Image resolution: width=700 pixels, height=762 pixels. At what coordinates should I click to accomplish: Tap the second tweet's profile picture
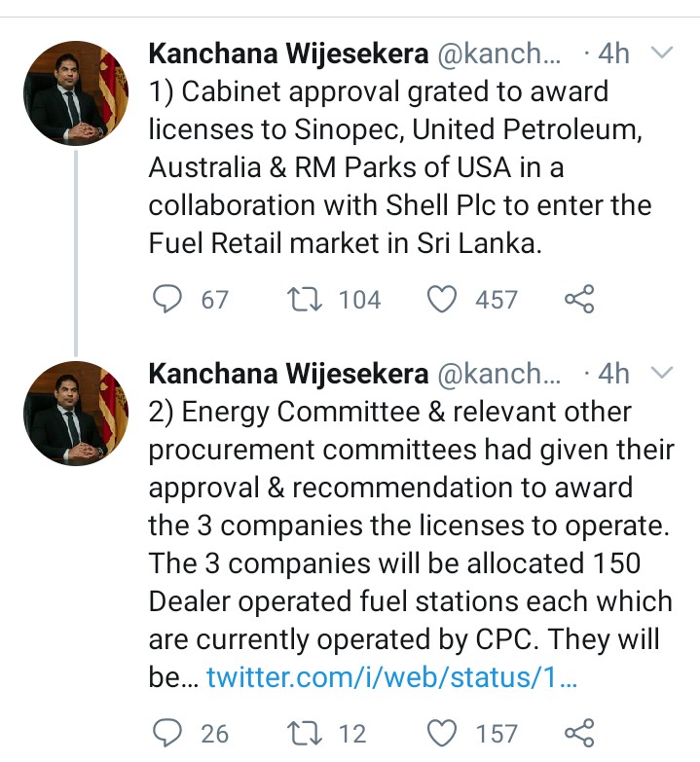pos(76,414)
